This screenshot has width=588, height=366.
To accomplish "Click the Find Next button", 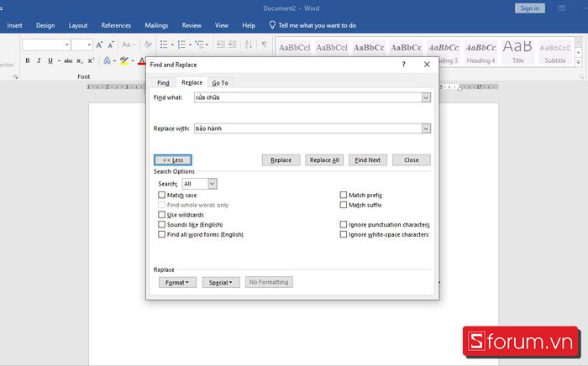I will [x=368, y=160].
